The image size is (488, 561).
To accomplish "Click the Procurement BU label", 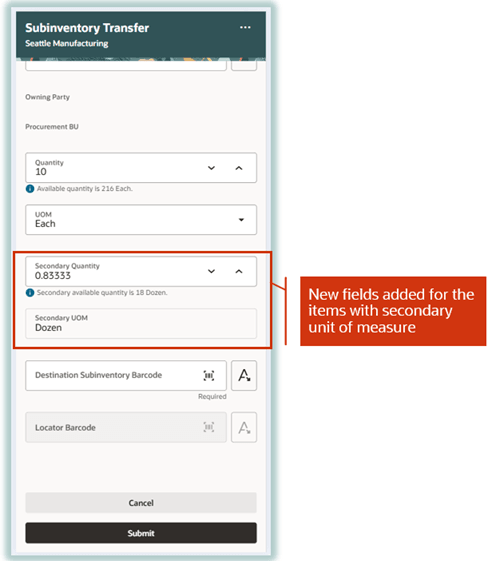I will click(x=52, y=127).
